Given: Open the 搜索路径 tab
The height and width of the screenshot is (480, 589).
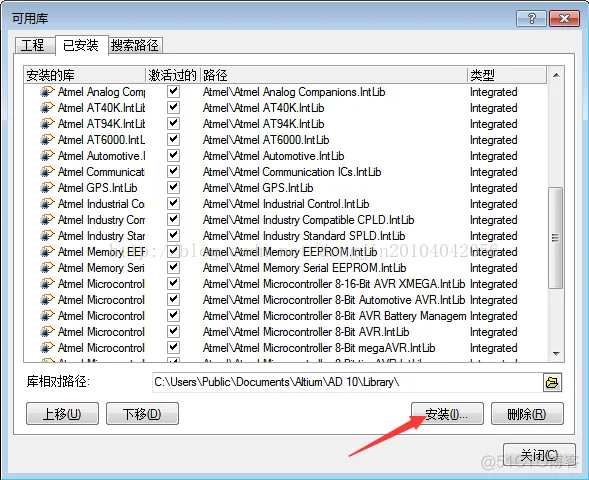Looking at the screenshot, I should tap(135, 45).
